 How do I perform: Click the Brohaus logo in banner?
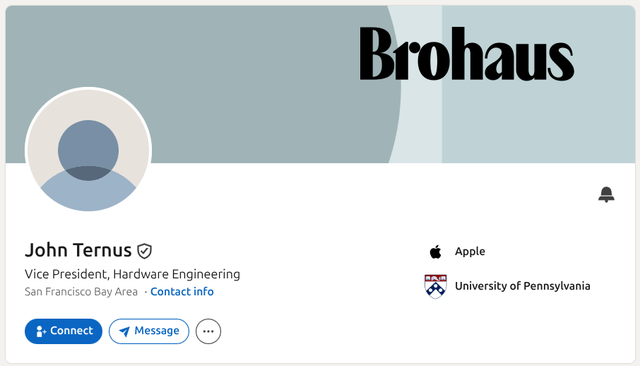click(x=467, y=53)
